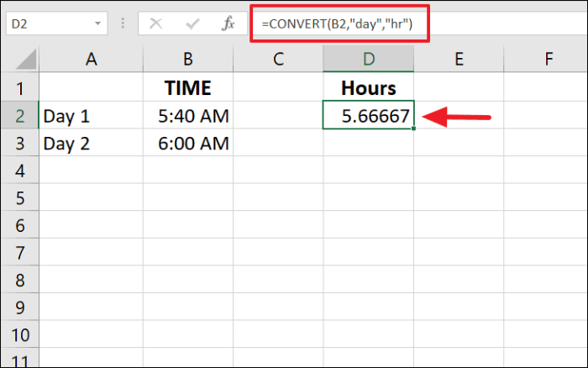Click the Hours header cell
The width and height of the screenshot is (588, 368).
pos(369,87)
